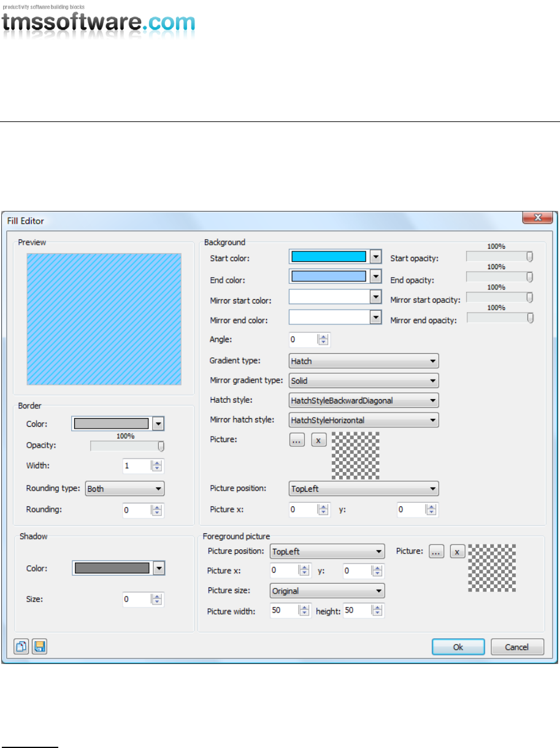Browse for a foreground picture with the ... button
The width and height of the screenshot is (560, 748).
pos(436,551)
